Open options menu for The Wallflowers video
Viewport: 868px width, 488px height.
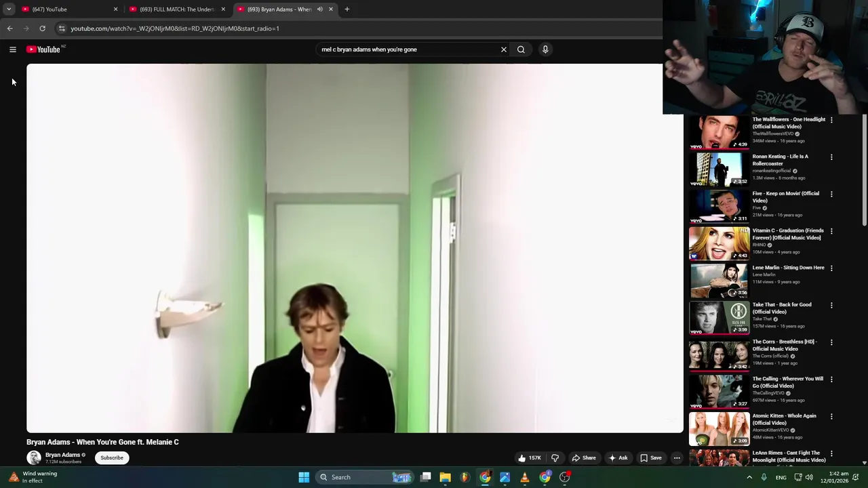(x=831, y=120)
